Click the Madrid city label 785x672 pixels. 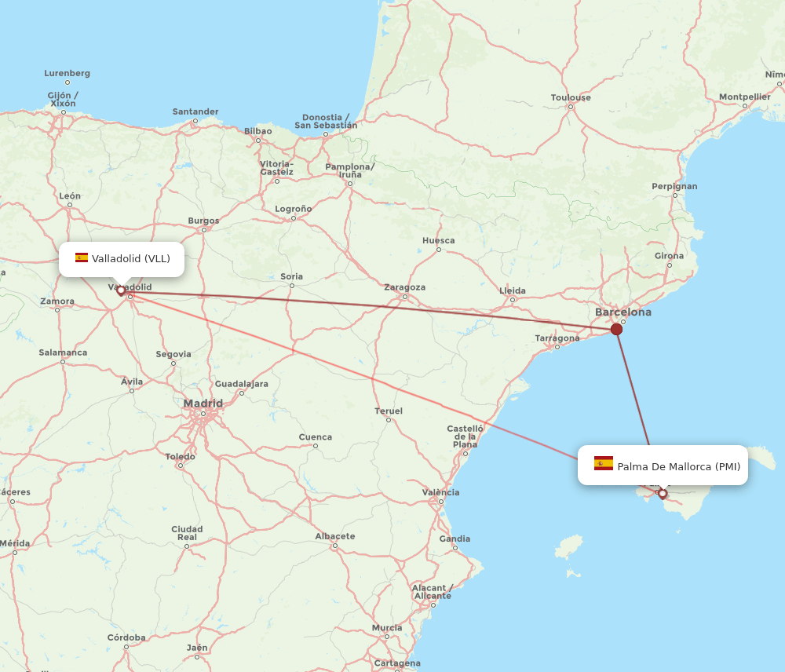(x=203, y=403)
